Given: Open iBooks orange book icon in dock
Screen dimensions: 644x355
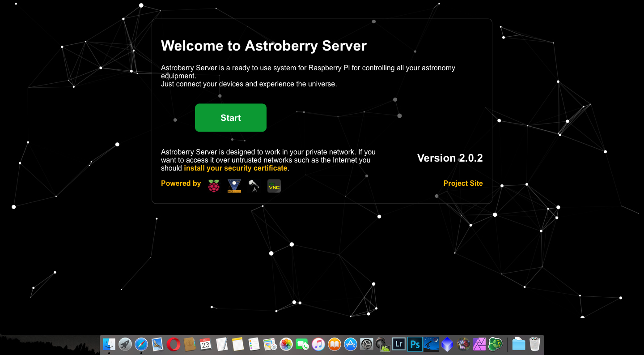Looking at the screenshot, I should click(x=335, y=344).
